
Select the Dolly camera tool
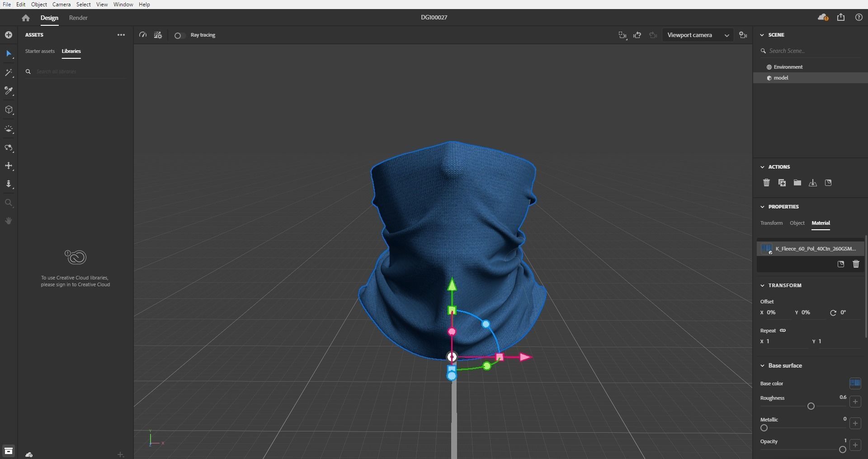(x=9, y=184)
